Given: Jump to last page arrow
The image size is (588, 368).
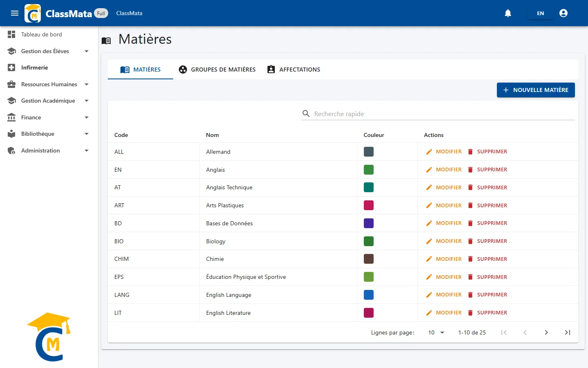Looking at the screenshot, I should coord(568,332).
